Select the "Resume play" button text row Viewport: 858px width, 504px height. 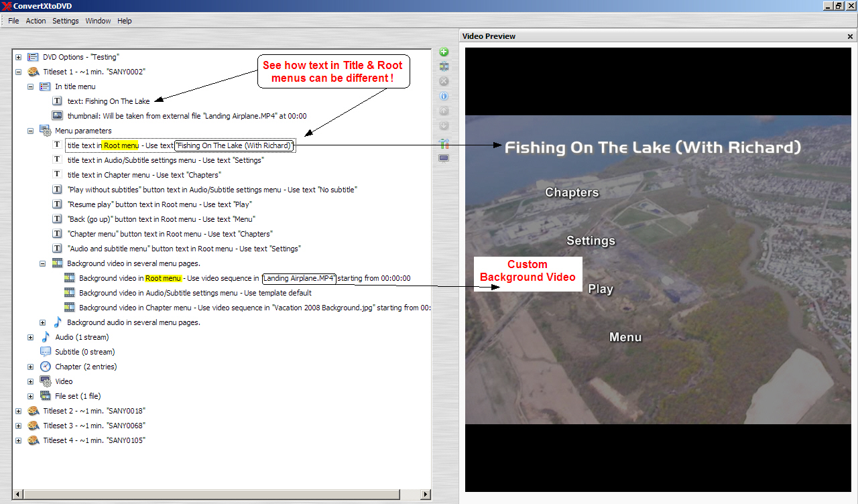(160, 204)
